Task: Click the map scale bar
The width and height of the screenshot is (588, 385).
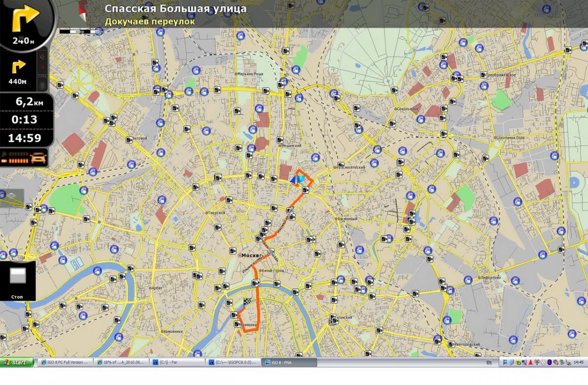Action: click(81, 31)
